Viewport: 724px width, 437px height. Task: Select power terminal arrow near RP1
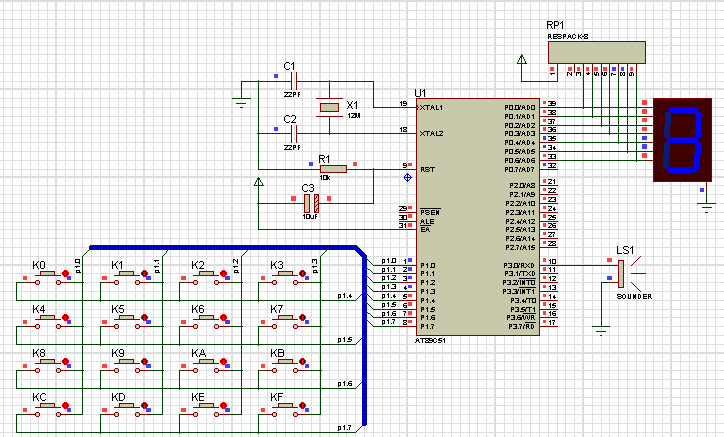[x=522, y=60]
